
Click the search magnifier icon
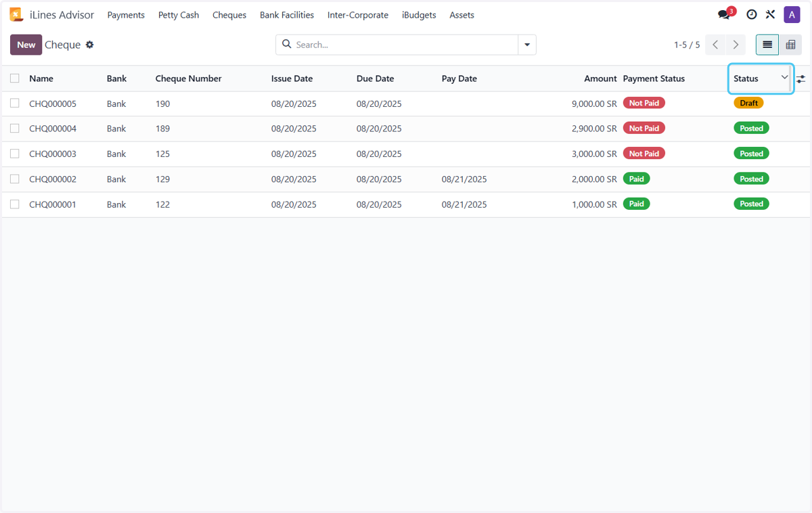pos(287,45)
